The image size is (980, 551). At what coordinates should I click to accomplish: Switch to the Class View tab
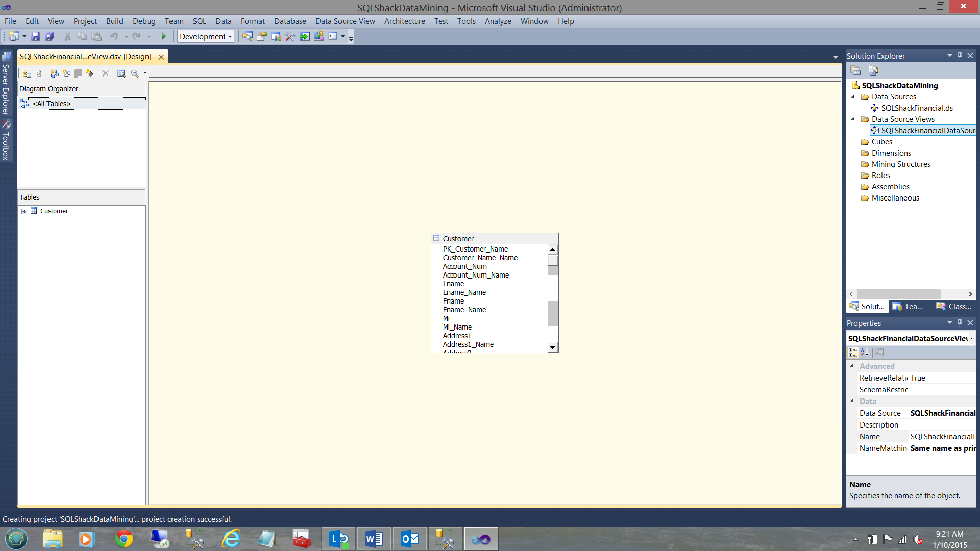(x=953, y=307)
